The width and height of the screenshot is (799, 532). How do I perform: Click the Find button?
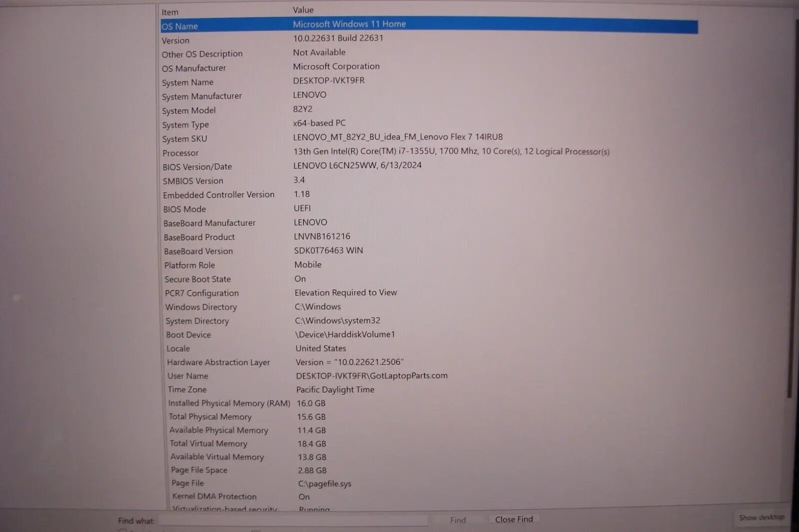pyautogui.click(x=458, y=520)
